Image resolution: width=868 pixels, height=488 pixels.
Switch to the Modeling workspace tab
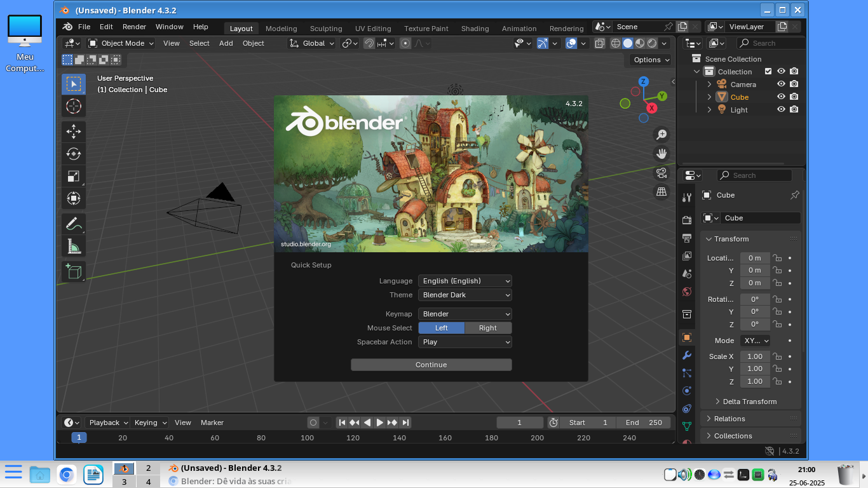click(x=281, y=28)
